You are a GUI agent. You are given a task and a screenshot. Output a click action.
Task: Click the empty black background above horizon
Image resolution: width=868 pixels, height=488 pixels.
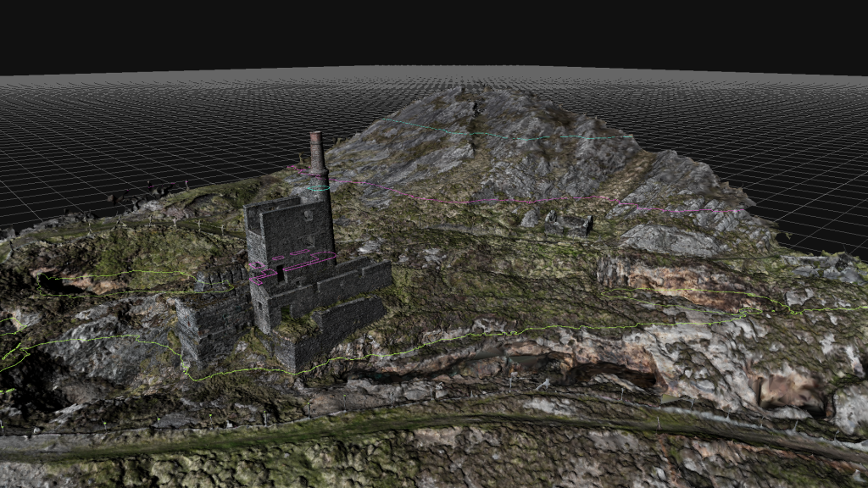(x=424, y=34)
